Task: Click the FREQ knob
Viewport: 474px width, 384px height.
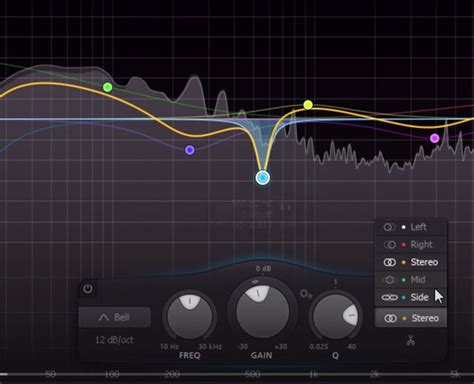Action: tap(190, 316)
